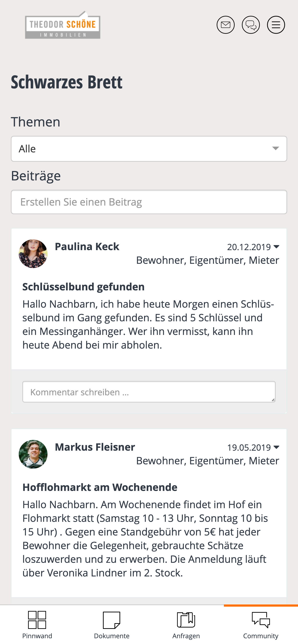The image size is (298, 644).
Task: Expand options arrow next to 20.12.2019
Action: (276, 247)
